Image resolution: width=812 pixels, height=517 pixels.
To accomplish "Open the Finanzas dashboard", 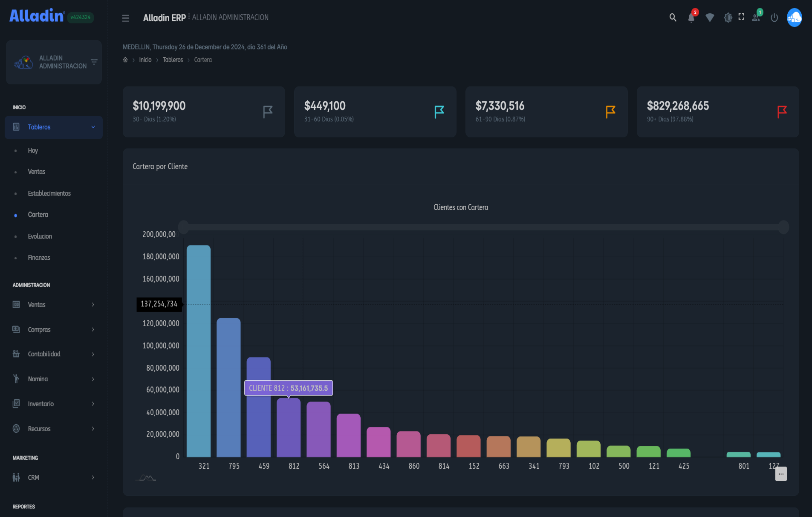I will pos(39,258).
